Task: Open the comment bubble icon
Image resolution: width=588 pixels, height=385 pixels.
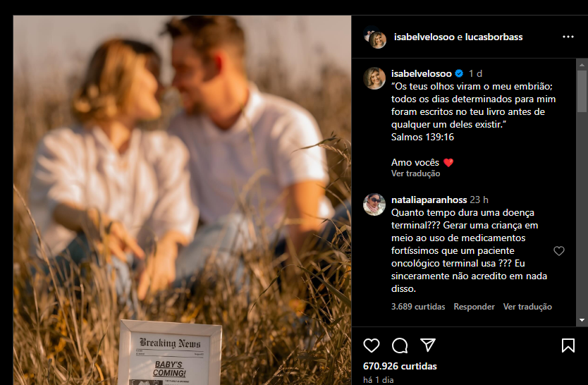Action: [x=400, y=346]
